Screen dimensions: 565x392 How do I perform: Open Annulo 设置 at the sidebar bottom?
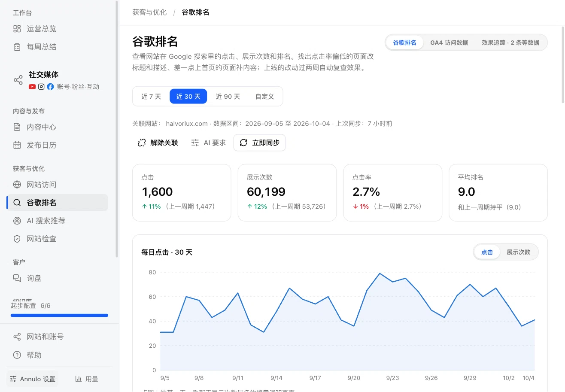click(x=33, y=379)
